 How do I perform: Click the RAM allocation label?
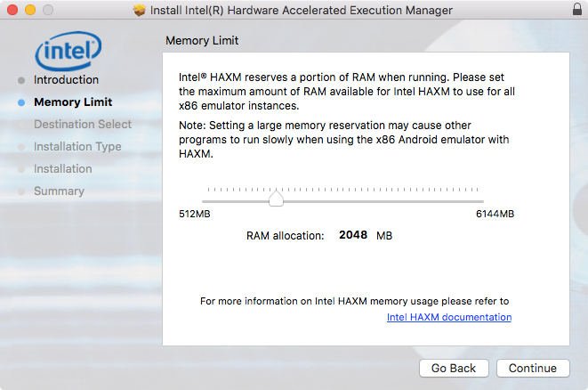point(285,236)
